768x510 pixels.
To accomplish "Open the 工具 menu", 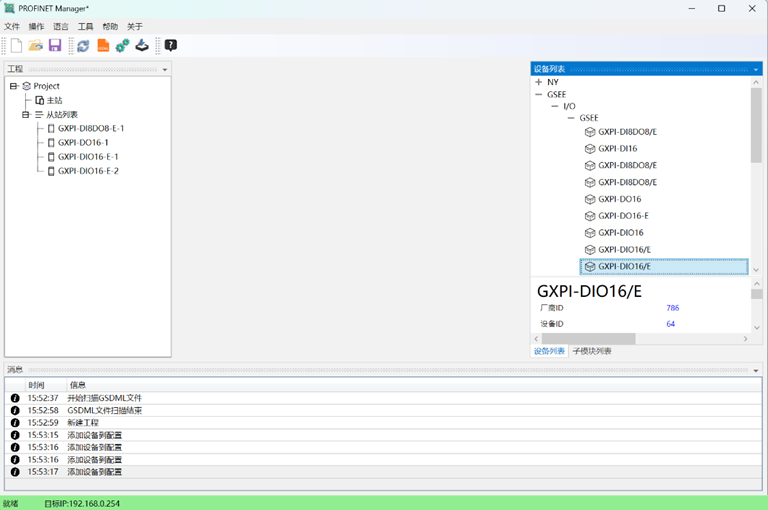I will [x=85, y=26].
